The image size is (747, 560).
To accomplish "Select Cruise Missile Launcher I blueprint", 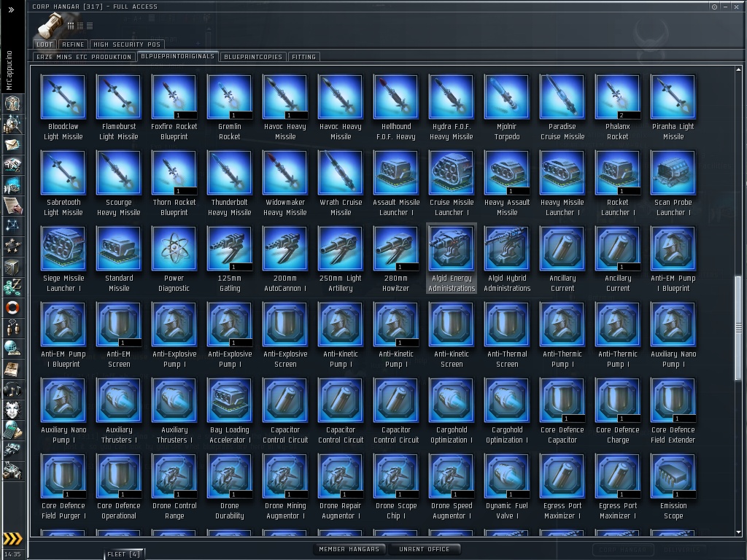I will point(452,184).
